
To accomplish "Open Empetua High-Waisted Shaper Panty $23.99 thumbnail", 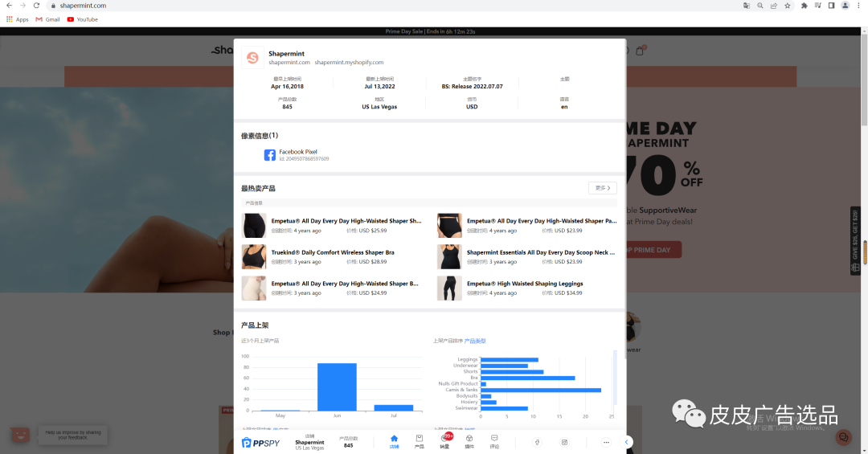I will click(449, 226).
